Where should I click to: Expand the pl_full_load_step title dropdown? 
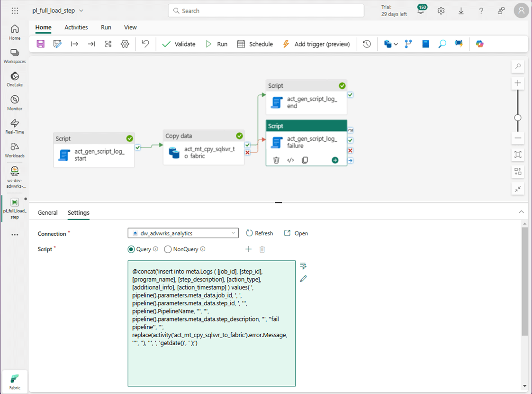tap(81, 11)
